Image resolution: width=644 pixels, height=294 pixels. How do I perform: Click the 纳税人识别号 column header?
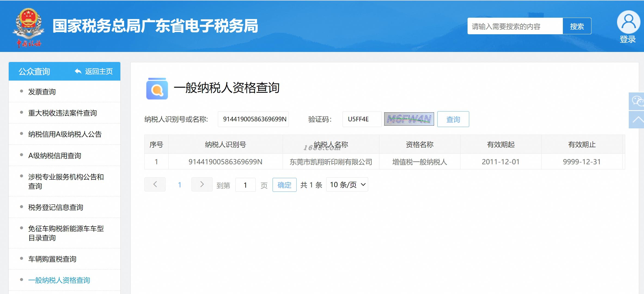225,144
